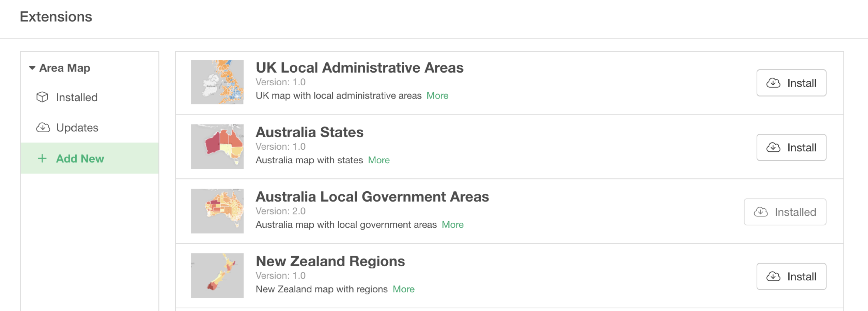Click the plus icon beside Add New
This screenshot has width=868, height=311.
click(x=42, y=158)
